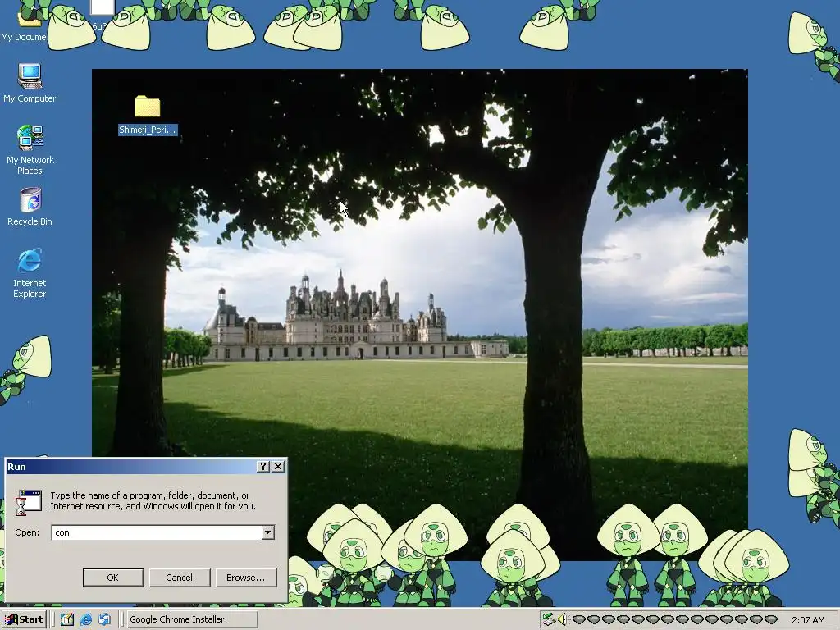The height and width of the screenshot is (630, 840).
Task: Click Browse... in the Run dialog
Action: click(x=246, y=577)
